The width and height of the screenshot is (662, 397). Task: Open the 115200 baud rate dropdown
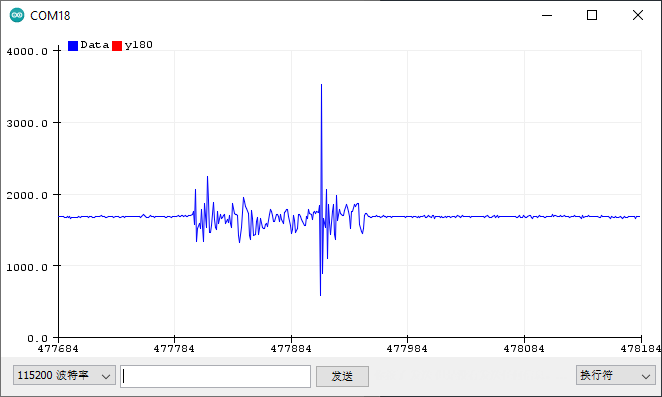tap(64, 375)
